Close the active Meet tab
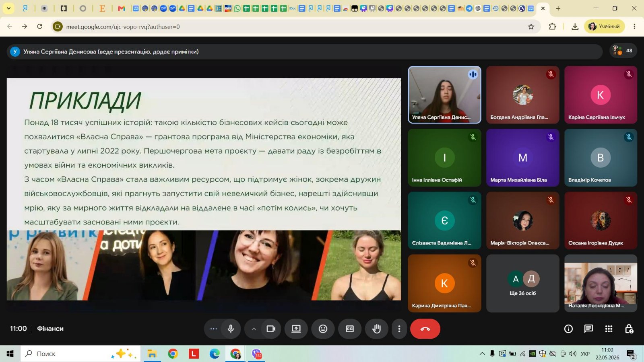 pyautogui.click(x=543, y=8)
